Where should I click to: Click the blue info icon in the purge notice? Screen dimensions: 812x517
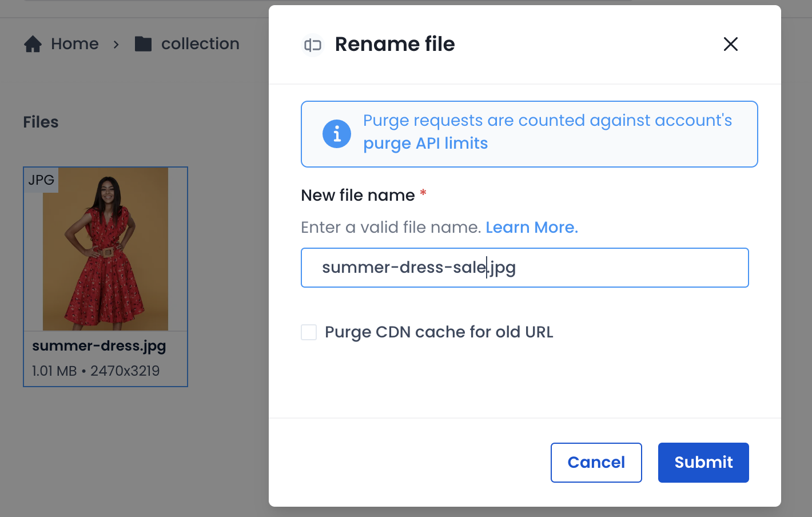[x=337, y=134]
